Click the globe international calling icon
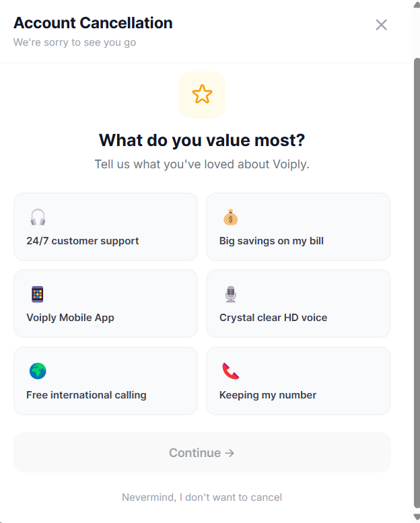Viewport: 420px width, 523px height. 38,371
